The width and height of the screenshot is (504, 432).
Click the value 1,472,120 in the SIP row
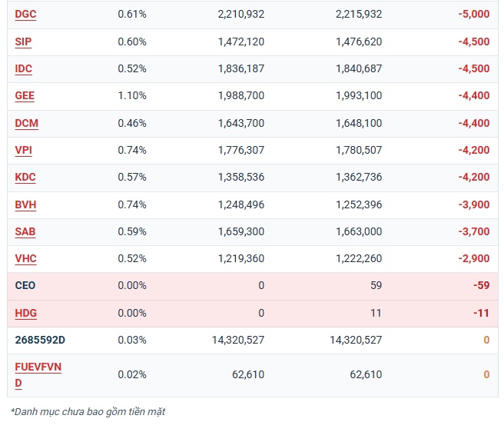[241, 42]
